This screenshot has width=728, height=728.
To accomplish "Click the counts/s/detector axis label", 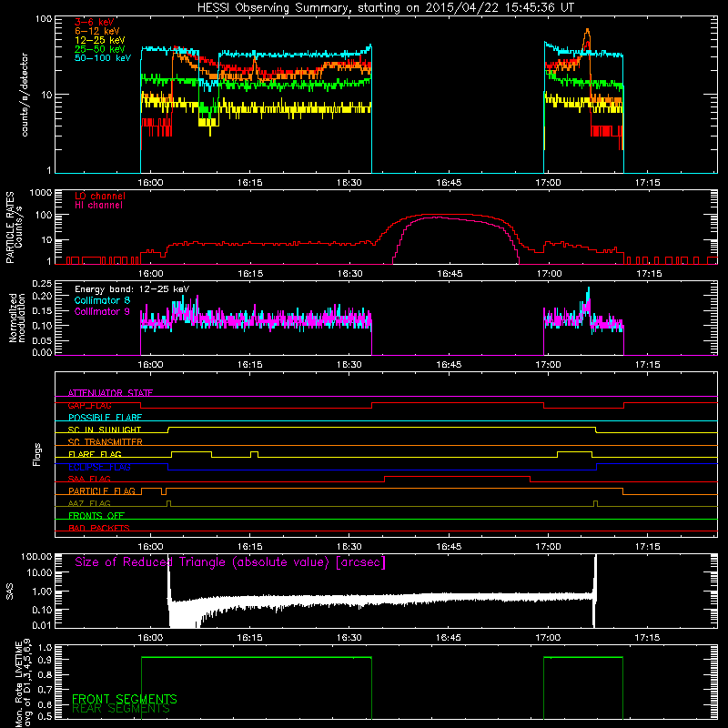I will coord(25,95).
